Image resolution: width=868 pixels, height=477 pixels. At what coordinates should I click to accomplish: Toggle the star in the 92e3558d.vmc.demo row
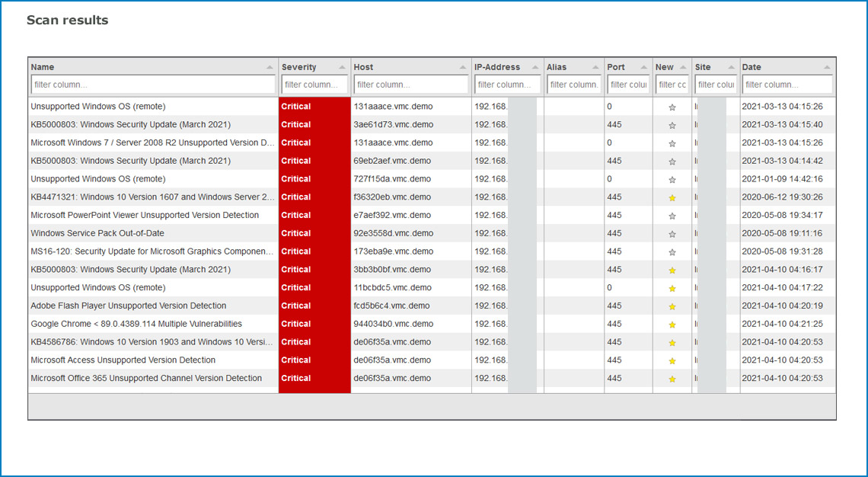(x=672, y=235)
